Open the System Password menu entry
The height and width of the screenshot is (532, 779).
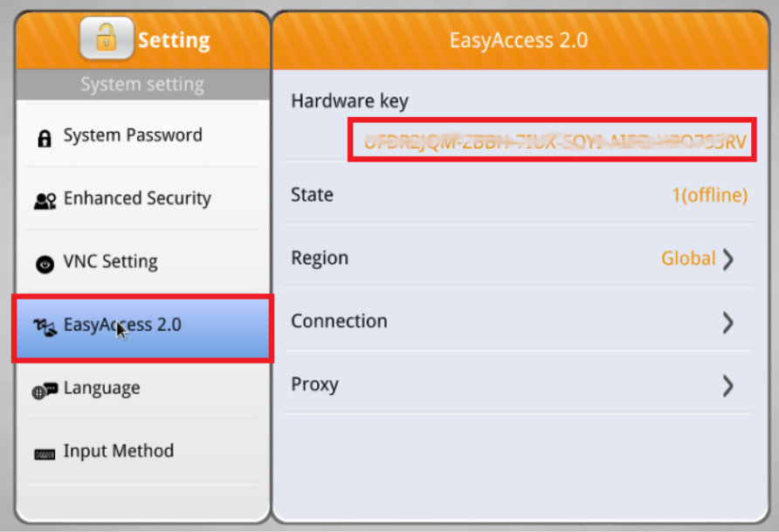142,135
